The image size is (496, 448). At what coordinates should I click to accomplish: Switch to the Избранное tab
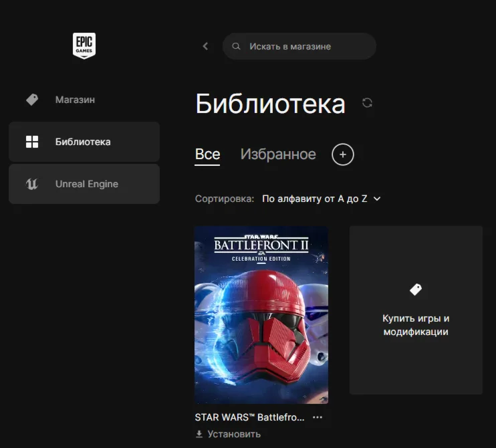click(x=278, y=154)
